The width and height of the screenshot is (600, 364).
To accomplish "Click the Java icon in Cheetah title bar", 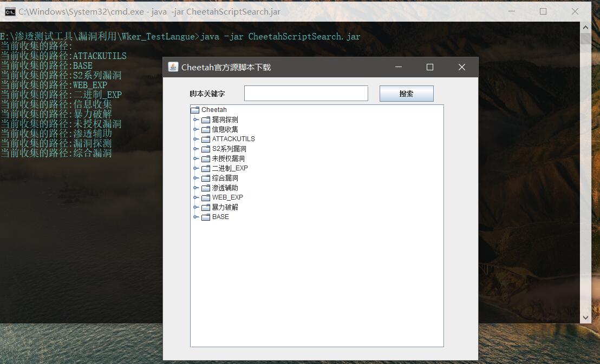I will [x=173, y=67].
